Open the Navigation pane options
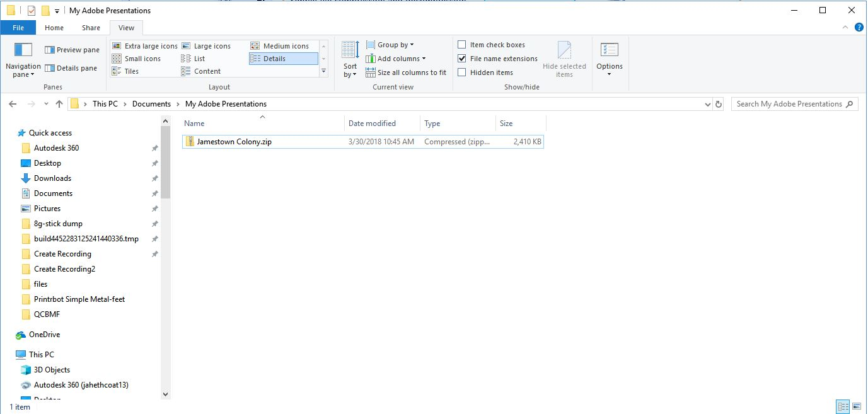Screen dimensions: 868x414 click(23, 60)
